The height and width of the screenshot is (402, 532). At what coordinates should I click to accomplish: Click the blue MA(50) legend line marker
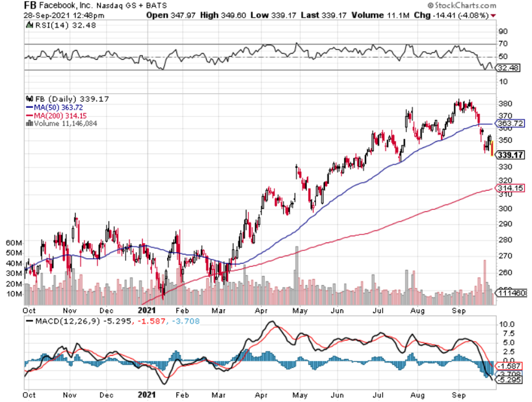coord(30,107)
